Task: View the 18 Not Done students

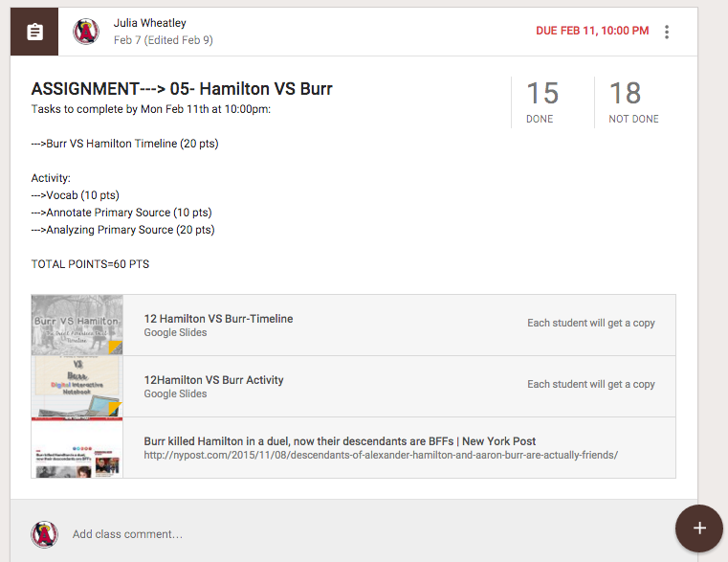Action: (x=633, y=101)
